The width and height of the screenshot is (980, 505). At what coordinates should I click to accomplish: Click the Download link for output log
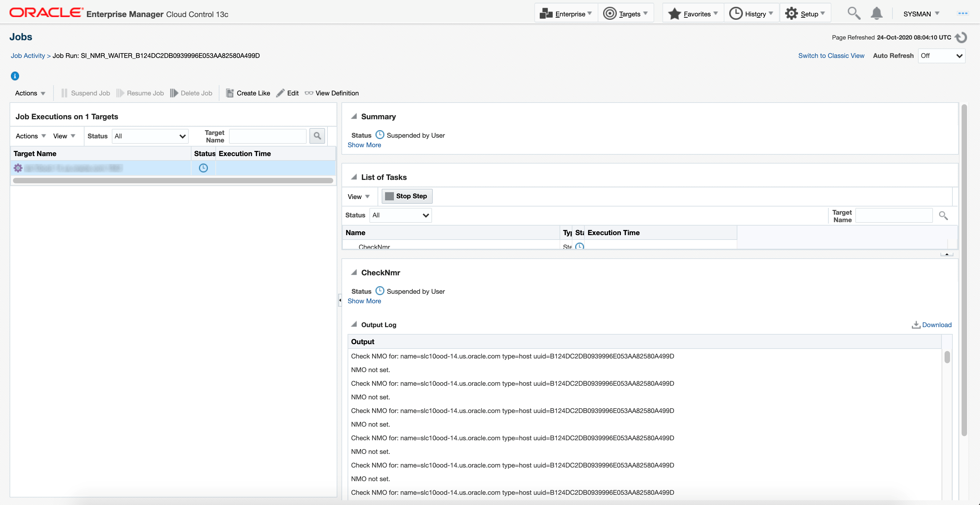[936, 325]
